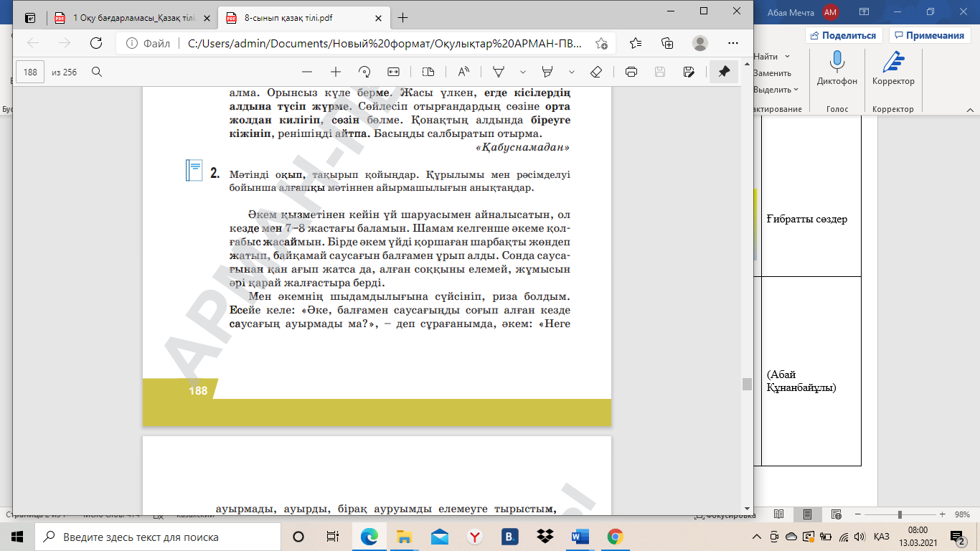The image size is (980, 551).
Task: Toggle Фокусировка focus mode in Word
Action: pyautogui.click(x=725, y=515)
